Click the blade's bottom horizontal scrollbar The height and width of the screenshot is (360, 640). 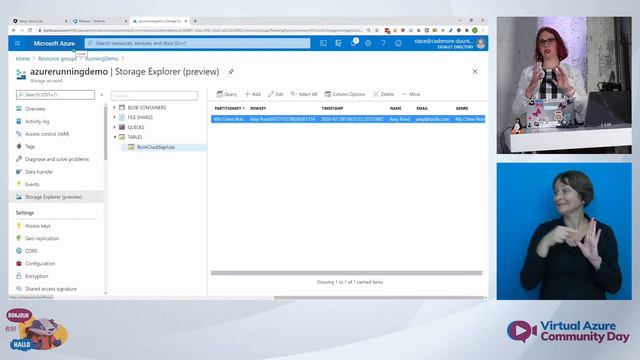[x=378, y=298]
